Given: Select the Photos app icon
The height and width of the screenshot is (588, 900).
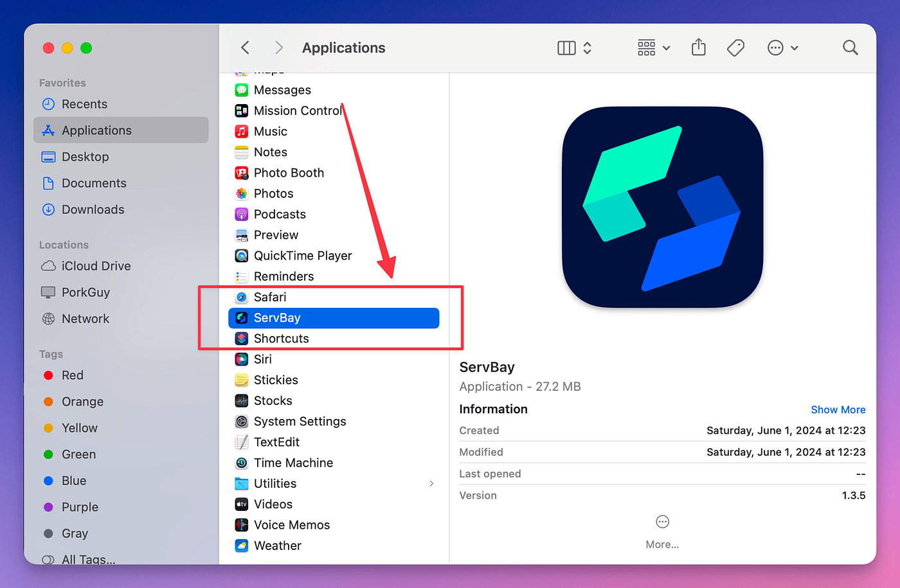Looking at the screenshot, I should coord(242,193).
